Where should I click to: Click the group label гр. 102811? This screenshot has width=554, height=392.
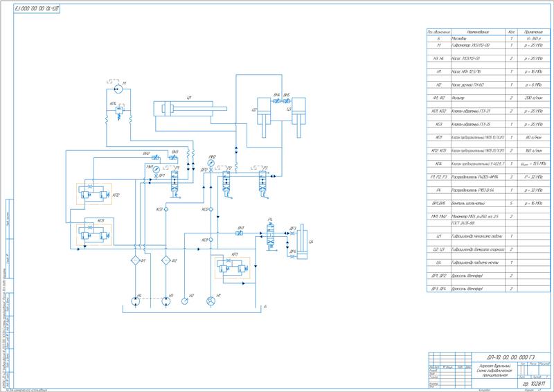click(x=534, y=384)
